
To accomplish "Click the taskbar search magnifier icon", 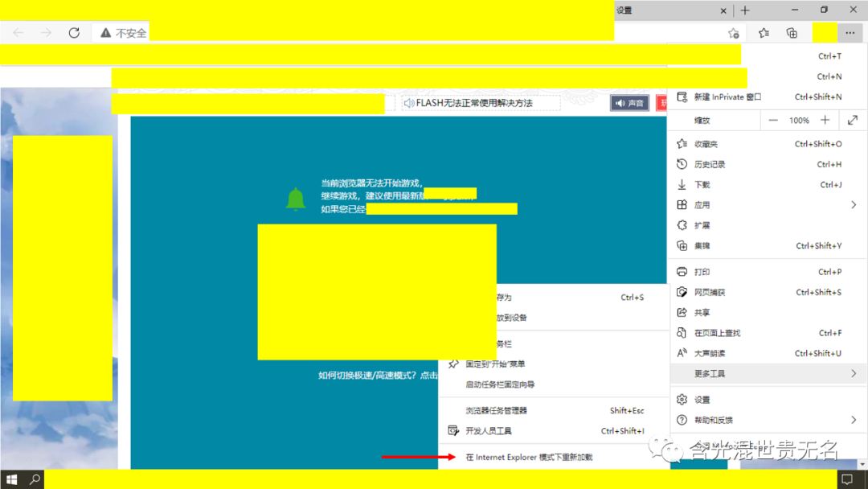I will click(35, 479).
